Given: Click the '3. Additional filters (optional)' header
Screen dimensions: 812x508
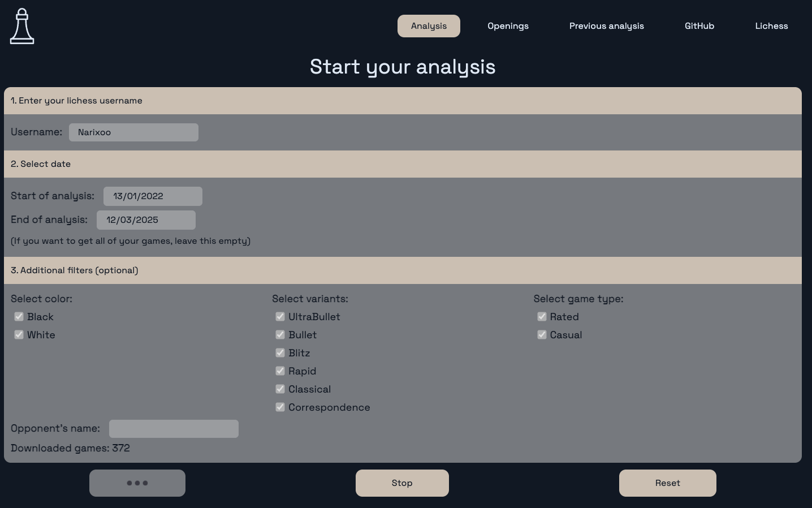Looking at the screenshot, I should pos(403,270).
